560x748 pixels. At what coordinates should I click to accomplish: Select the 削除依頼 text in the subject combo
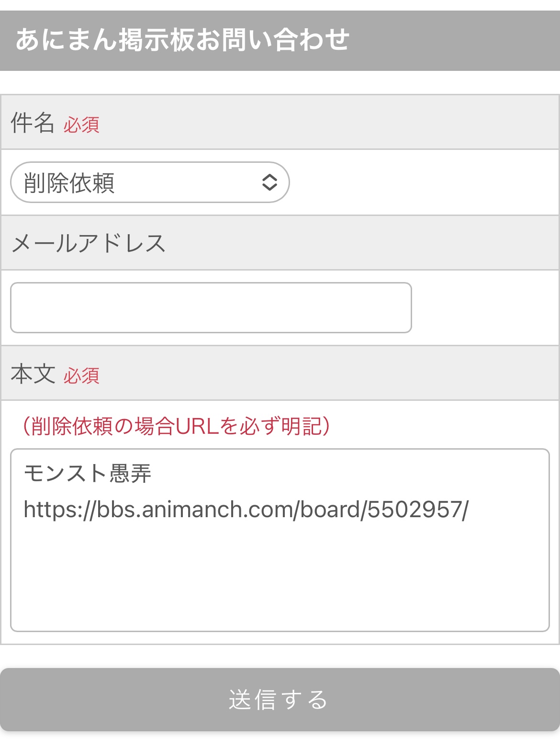(69, 183)
